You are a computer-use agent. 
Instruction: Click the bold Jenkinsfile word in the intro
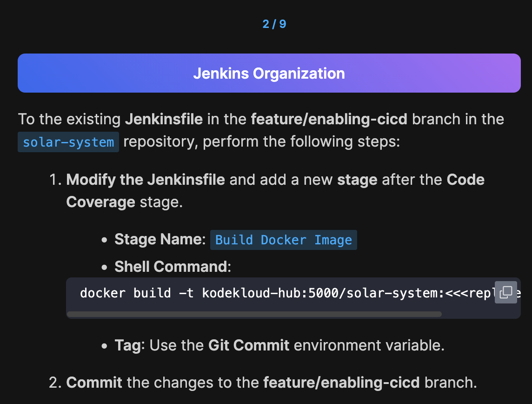click(x=164, y=119)
